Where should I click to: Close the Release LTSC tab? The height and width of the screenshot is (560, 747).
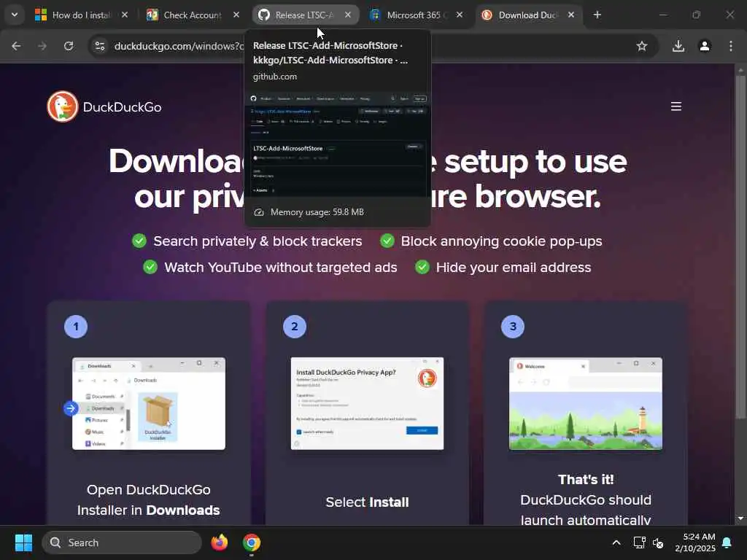[348, 15]
